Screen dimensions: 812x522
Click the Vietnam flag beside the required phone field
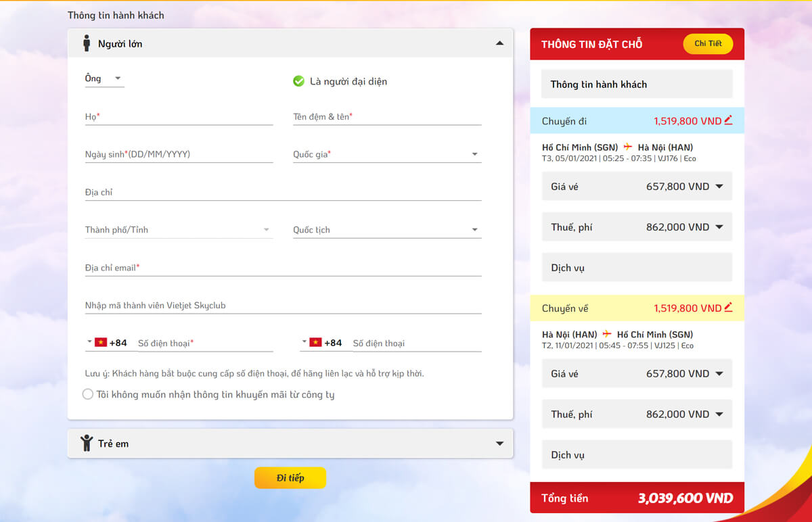(x=101, y=342)
